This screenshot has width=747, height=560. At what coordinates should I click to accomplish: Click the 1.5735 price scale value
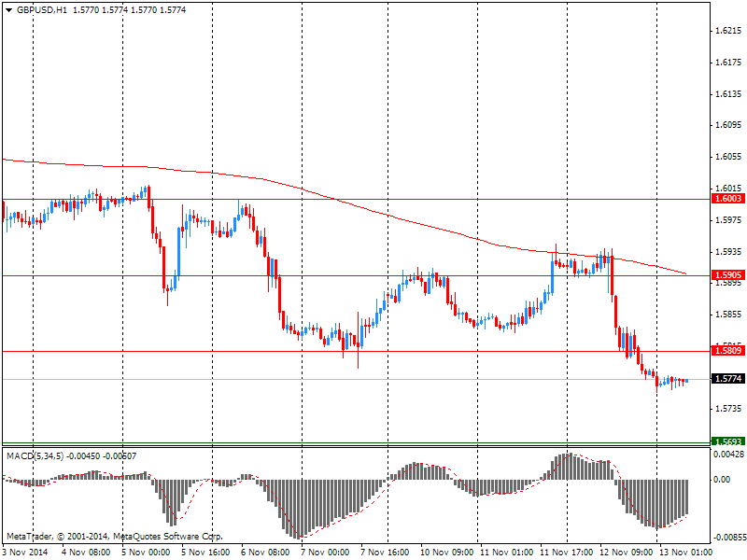[x=729, y=409]
